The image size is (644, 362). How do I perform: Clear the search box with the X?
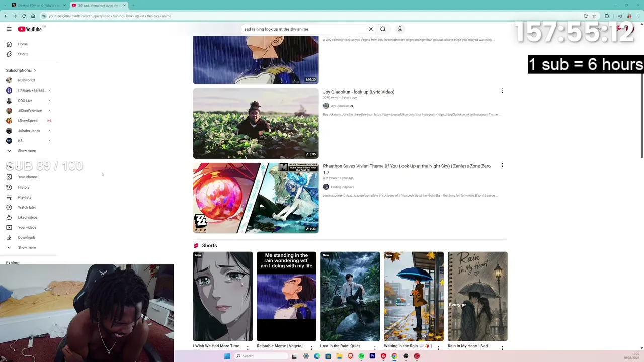(x=371, y=29)
